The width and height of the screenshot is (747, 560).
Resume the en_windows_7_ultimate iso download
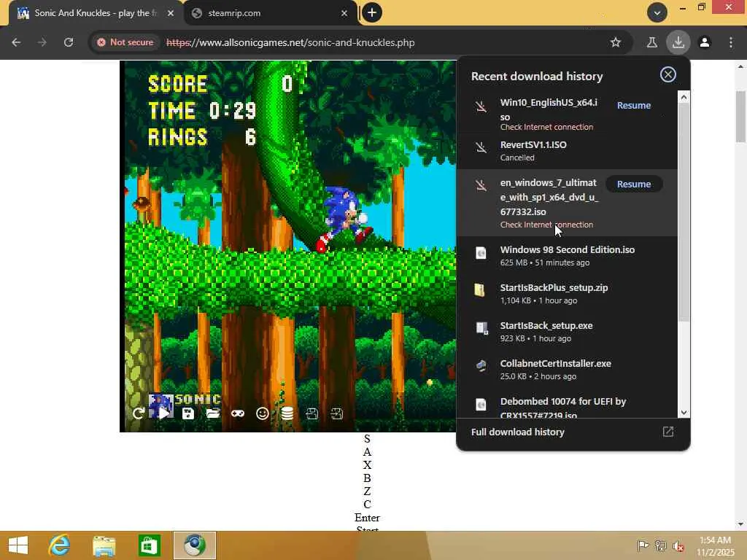pos(634,184)
